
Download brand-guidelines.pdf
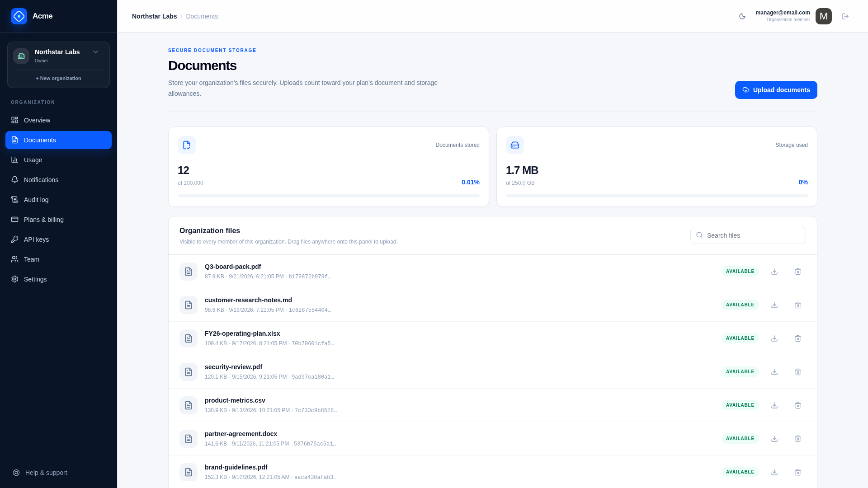click(x=774, y=472)
